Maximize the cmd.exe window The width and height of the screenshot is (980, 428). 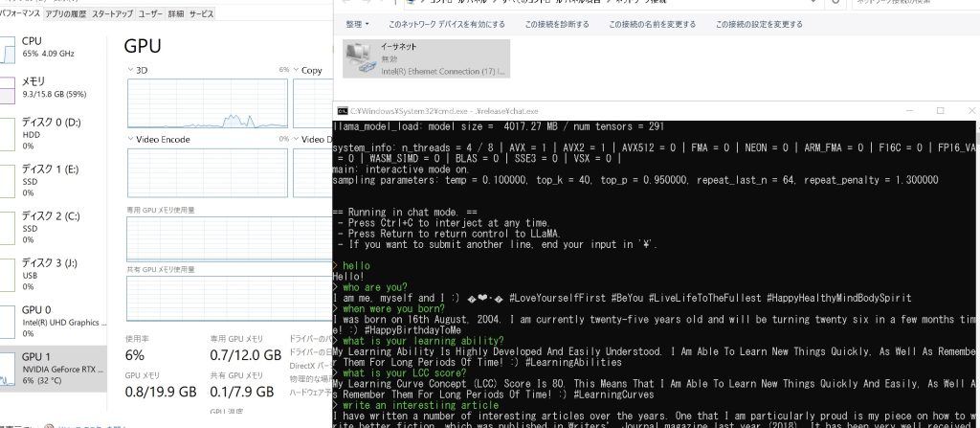[x=940, y=111]
